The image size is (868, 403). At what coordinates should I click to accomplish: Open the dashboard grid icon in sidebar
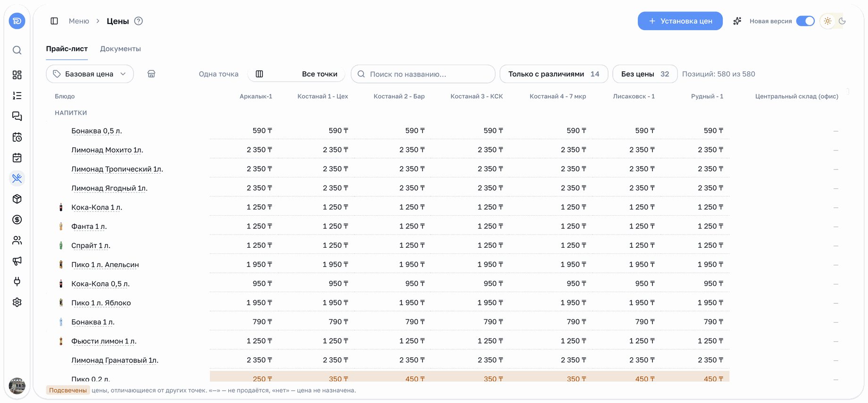click(x=17, y=75)
